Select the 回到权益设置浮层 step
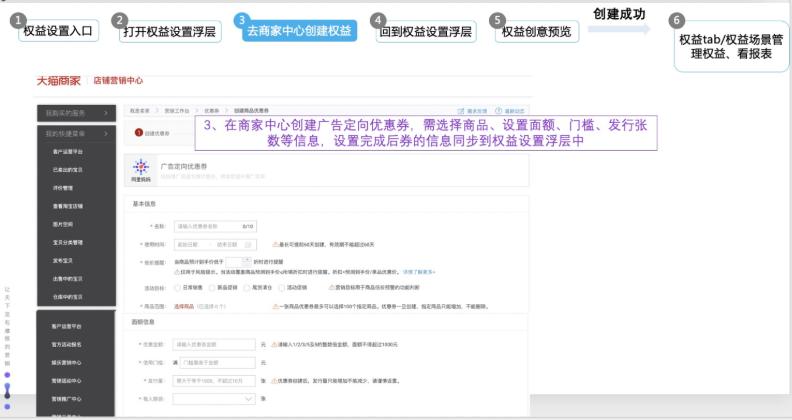The height and width of the screenshot is (420, 792). 426,31
